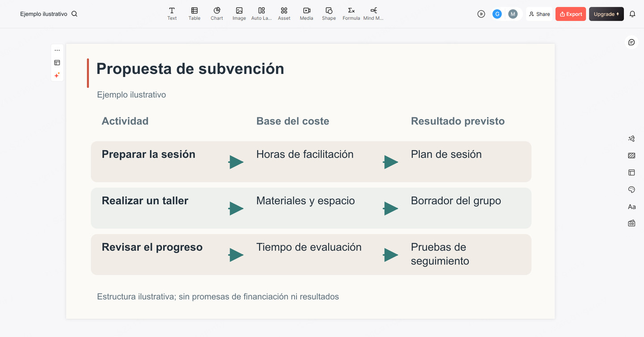Select 'Realizar un taller' text

(145, 201)
